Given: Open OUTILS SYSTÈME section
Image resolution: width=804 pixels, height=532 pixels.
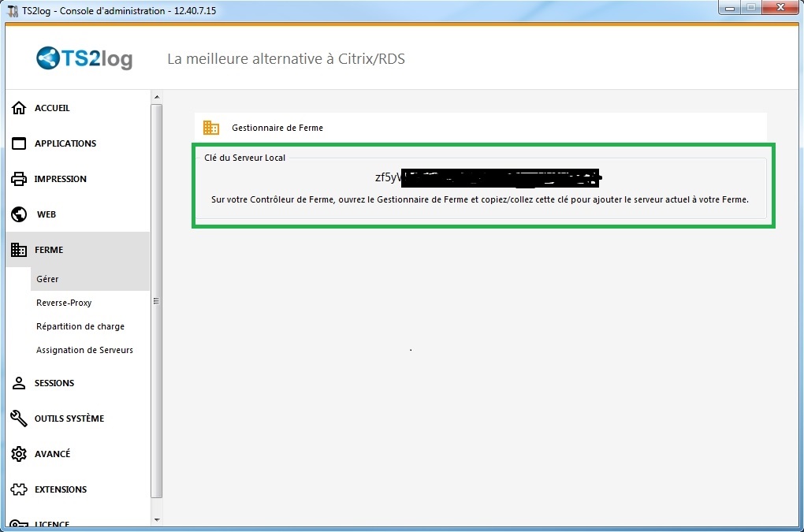Looking at the screenshot, I should (69, 419).
